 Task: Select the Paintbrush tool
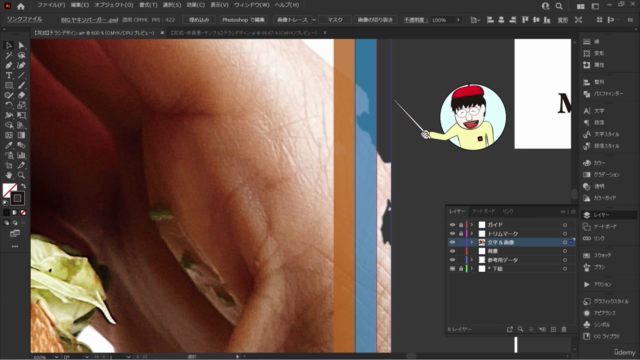click(21, 85)
